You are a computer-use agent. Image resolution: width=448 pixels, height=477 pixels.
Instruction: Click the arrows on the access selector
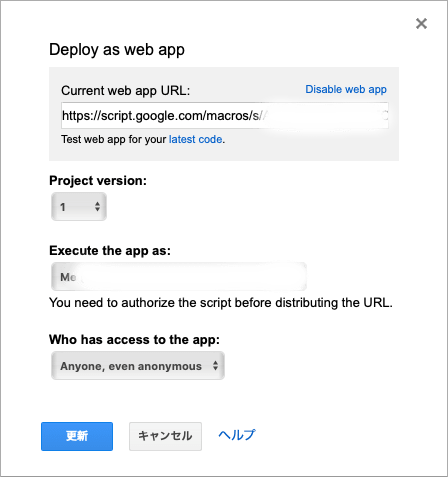[x=215, y=366]
